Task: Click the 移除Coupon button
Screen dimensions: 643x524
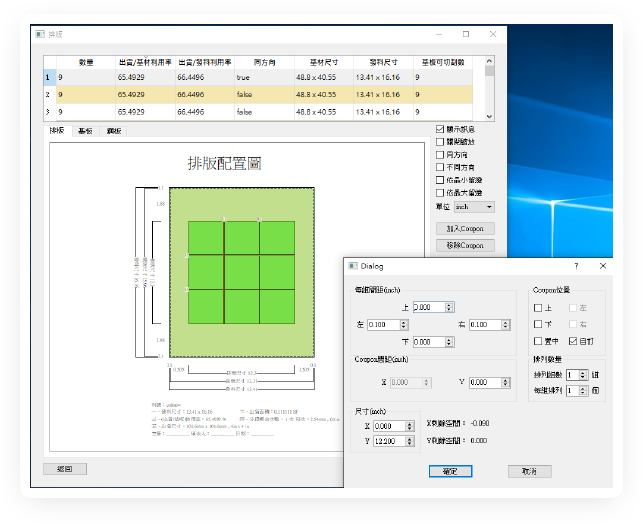Action: point(465,245)
